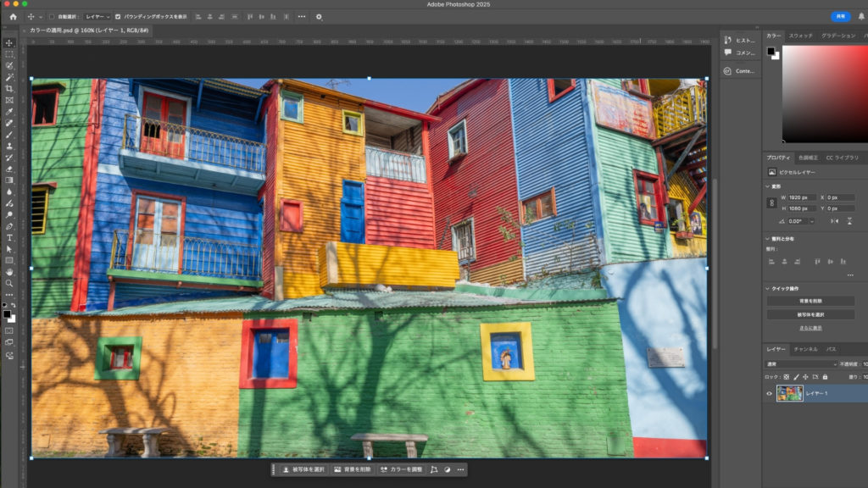Enable the 自動選択 checkbox
The height and width of the screenshot is (488, 868).
pyautogui.click(x=51, y=16)
